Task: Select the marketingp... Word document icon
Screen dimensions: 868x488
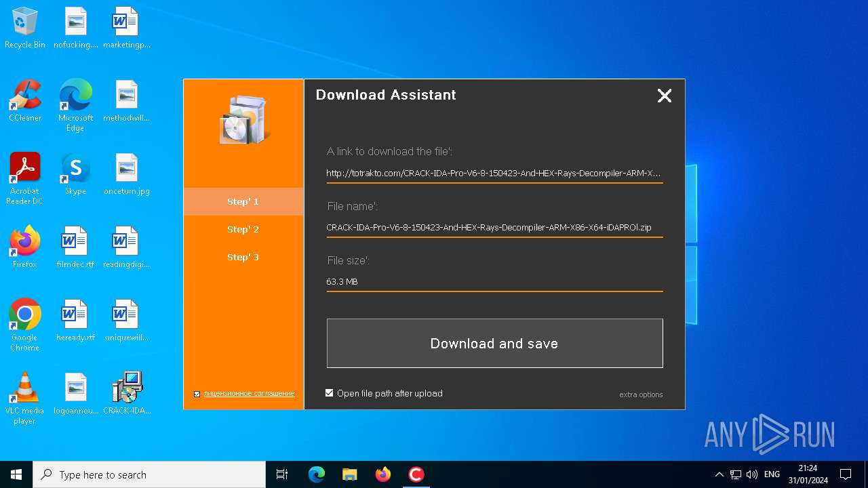Action: click(x=127, y=28)
